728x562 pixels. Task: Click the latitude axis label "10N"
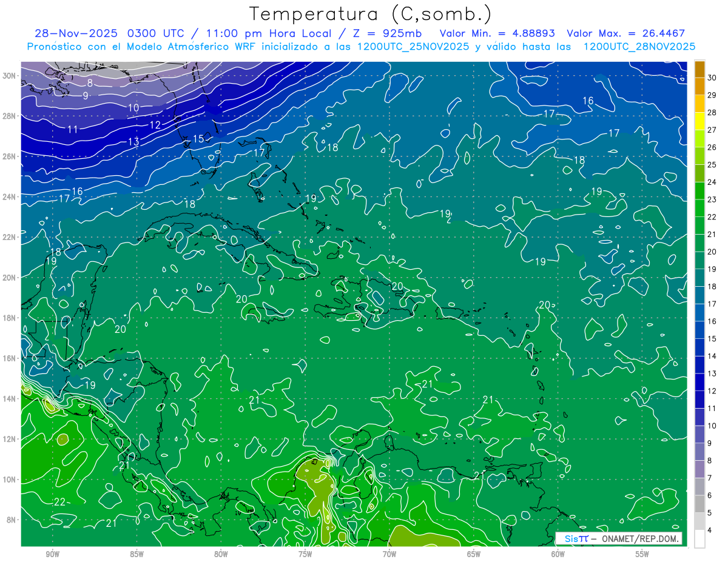point(10,480)
